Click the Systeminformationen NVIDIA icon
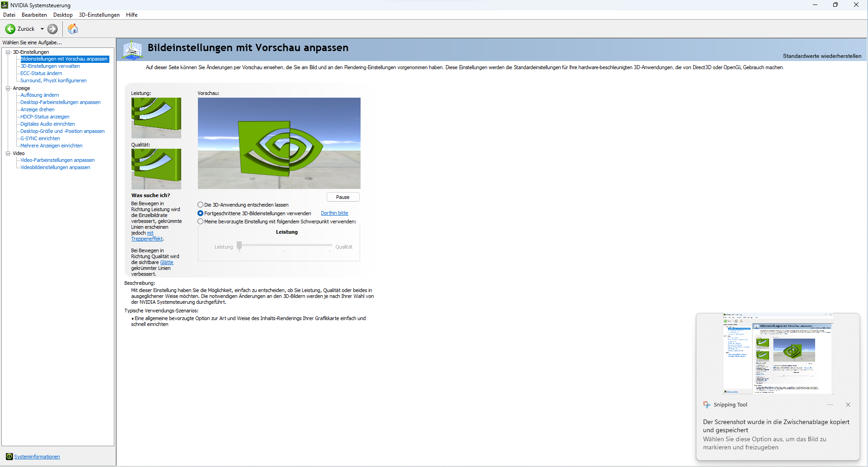The image size is (868, 467). click(9, 457)
